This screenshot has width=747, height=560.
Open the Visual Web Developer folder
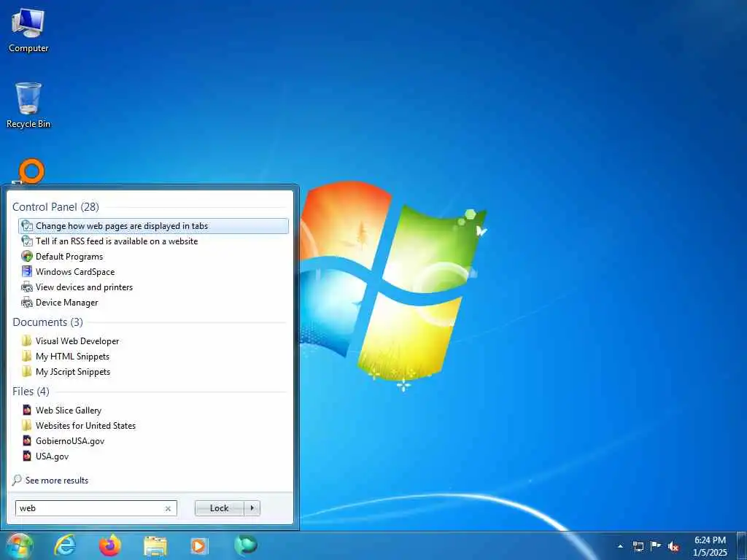[153, 341]
